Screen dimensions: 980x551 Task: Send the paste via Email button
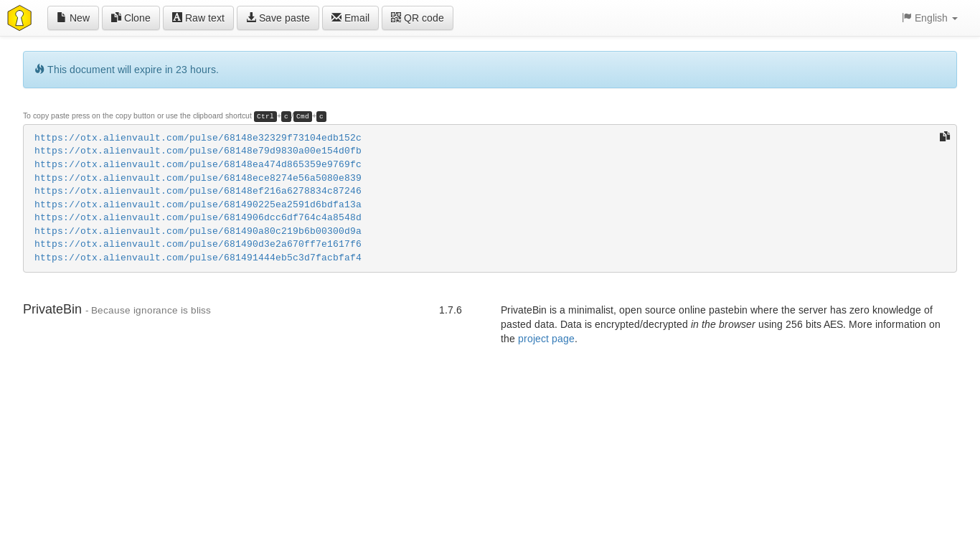click(x=350, y=18)
